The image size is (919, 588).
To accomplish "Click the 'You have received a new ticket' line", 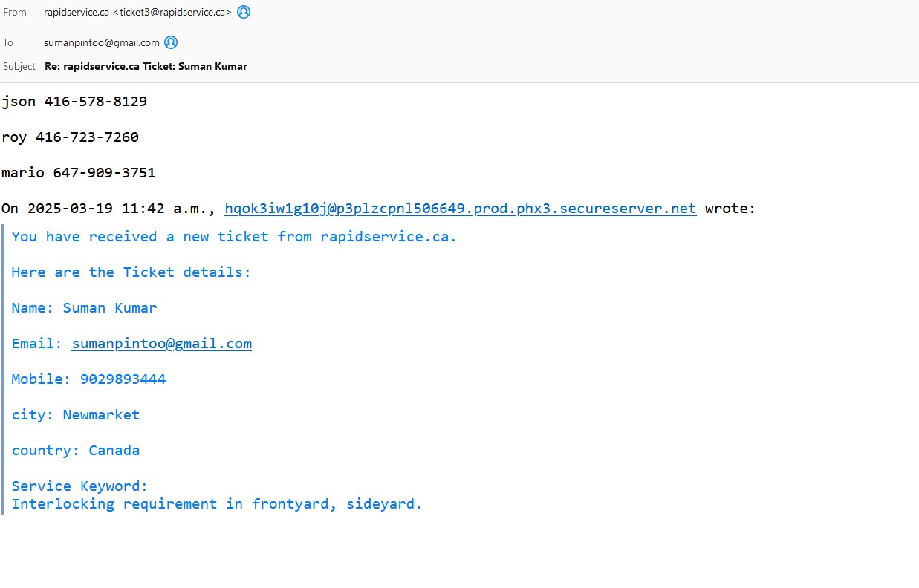I will [234, 237].
